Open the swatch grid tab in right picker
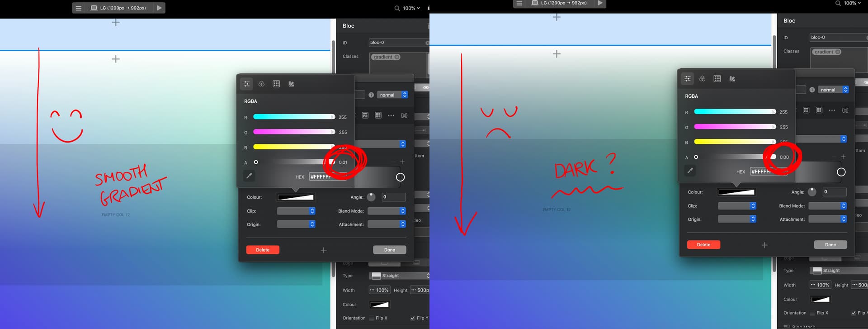The width and height of the screenshot is (868, 329). 717,79
